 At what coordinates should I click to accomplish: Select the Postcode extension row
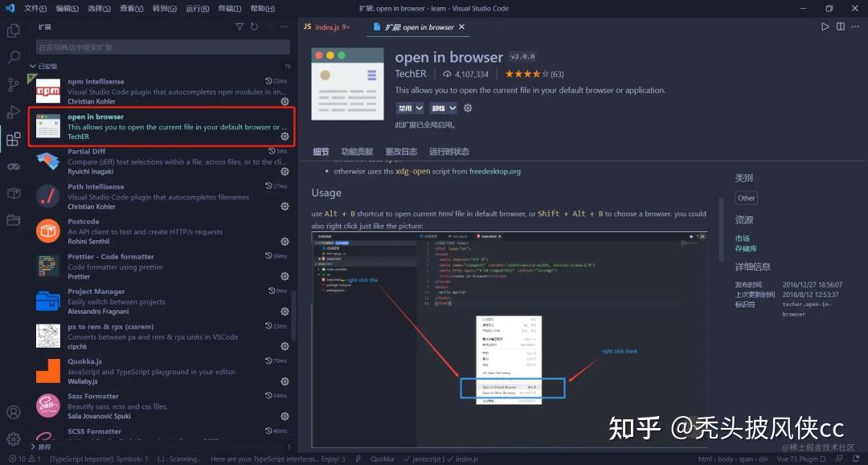tap(162, 231)
